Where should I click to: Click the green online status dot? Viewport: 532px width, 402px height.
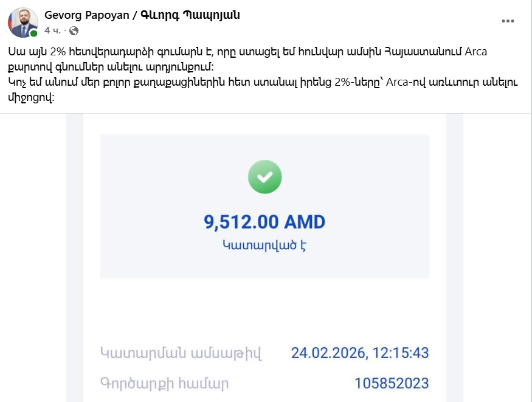pyautogui.click(x=34, y=33)
